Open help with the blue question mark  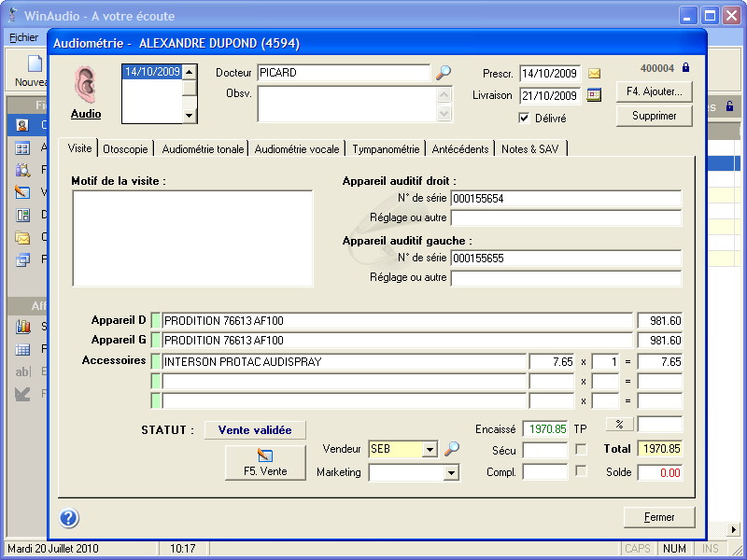click(69, 519)
